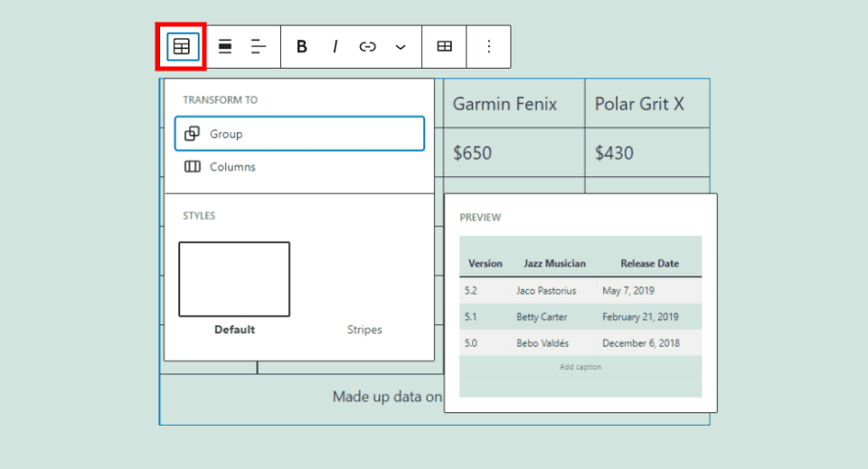Open the Edit table menu

coord(444,47)
